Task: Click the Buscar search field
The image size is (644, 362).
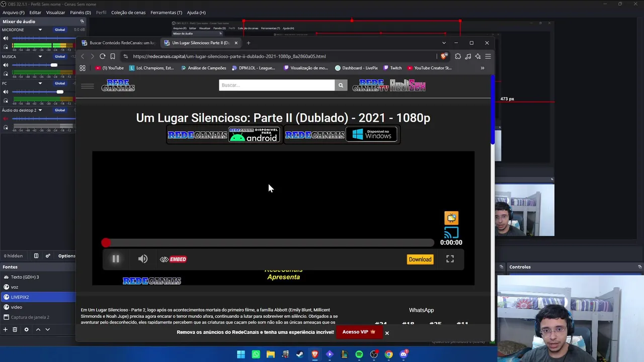Action: tap(277, 85)
